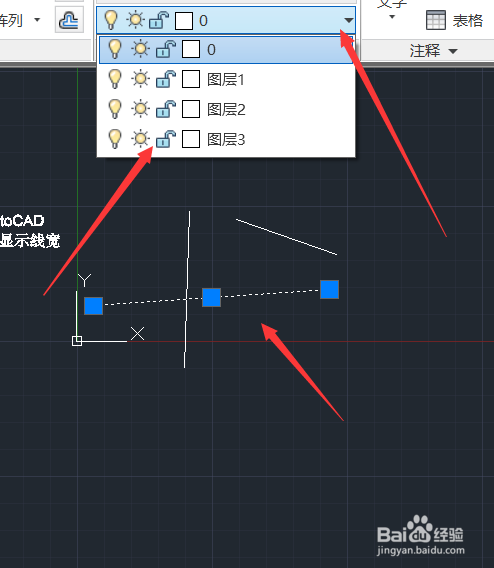Choose layer 0 in the dropdown list
Image resolution: width=494 pixels, height=568 pixels.
(226, 49)
